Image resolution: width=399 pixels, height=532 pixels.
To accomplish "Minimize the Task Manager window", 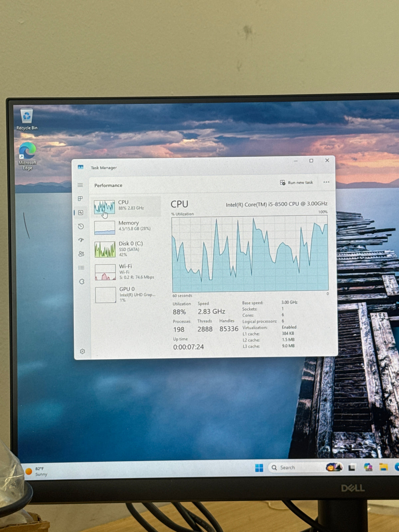I will 296,161.
